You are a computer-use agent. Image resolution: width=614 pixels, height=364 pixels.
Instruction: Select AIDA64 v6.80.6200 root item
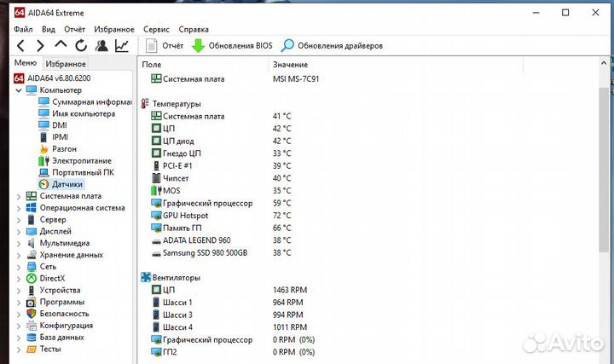(52, 78)
